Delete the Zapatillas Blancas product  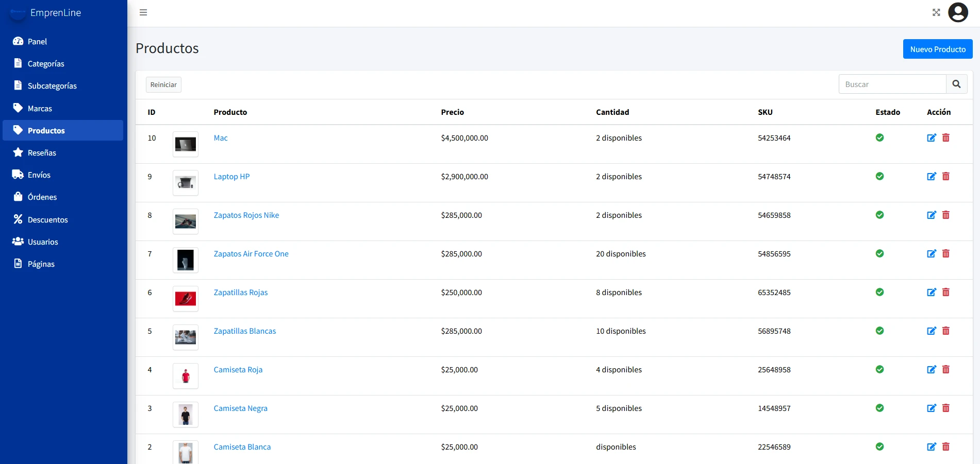point(946,331)
